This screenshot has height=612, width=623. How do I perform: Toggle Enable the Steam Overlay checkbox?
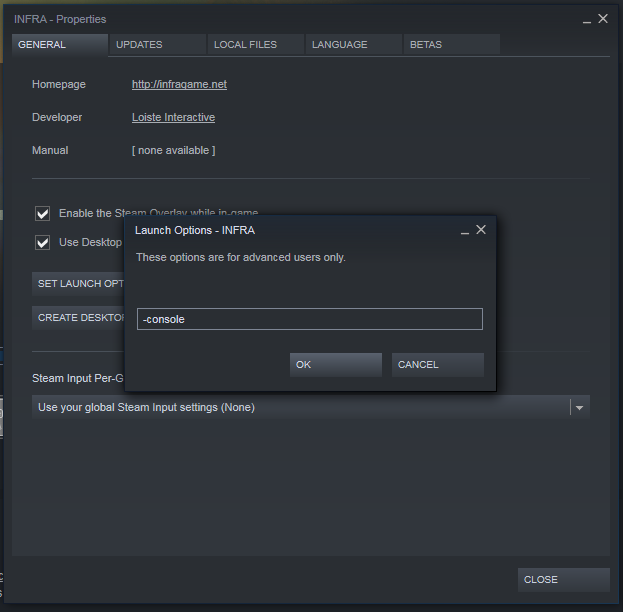[x=43, y=213]
